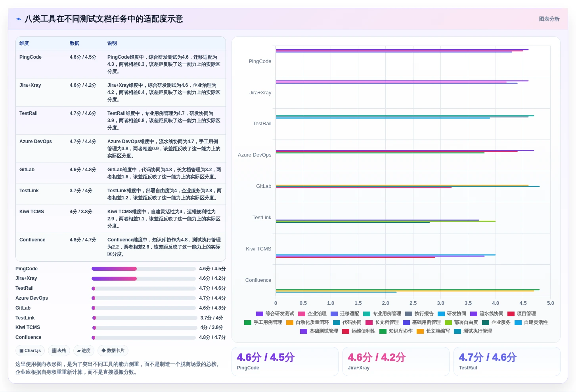Open the 图表分析 label in the header
Viewport: 576px width, 392px height.
click(549, 19)
